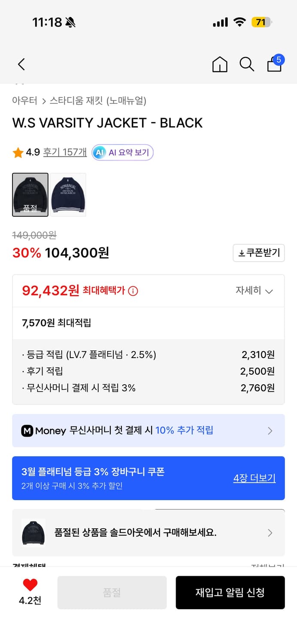Open the 무신사머니 첫 결제 banner chevron
This screenshot has width=297, height=644.
coord(270,431)
